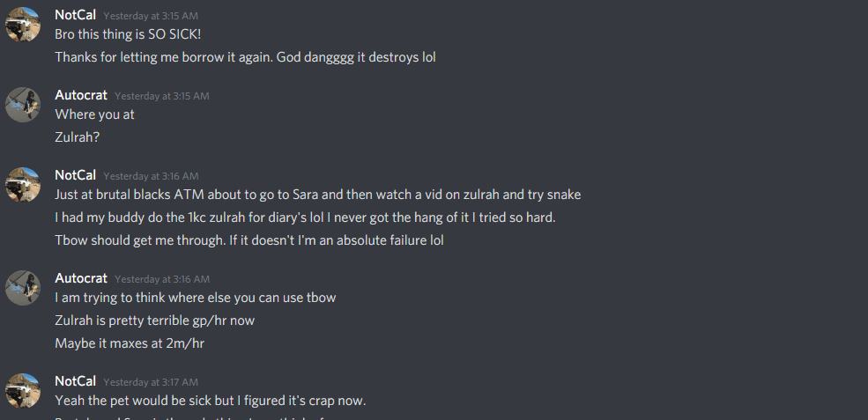Open the NotCal username at 3:16 AM
Screen dimensions: 868x420
(x=75, y=175)
